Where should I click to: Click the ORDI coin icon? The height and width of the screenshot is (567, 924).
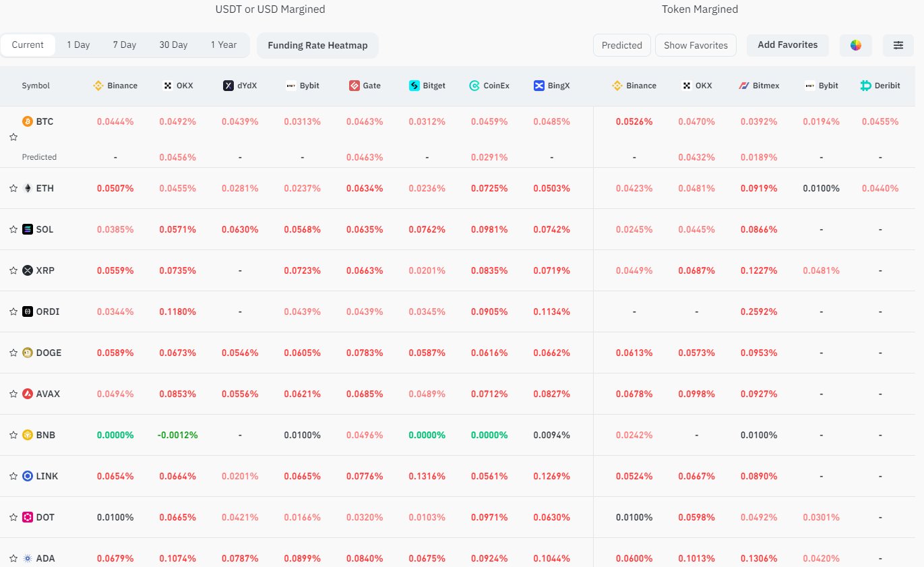coord(28,311)
